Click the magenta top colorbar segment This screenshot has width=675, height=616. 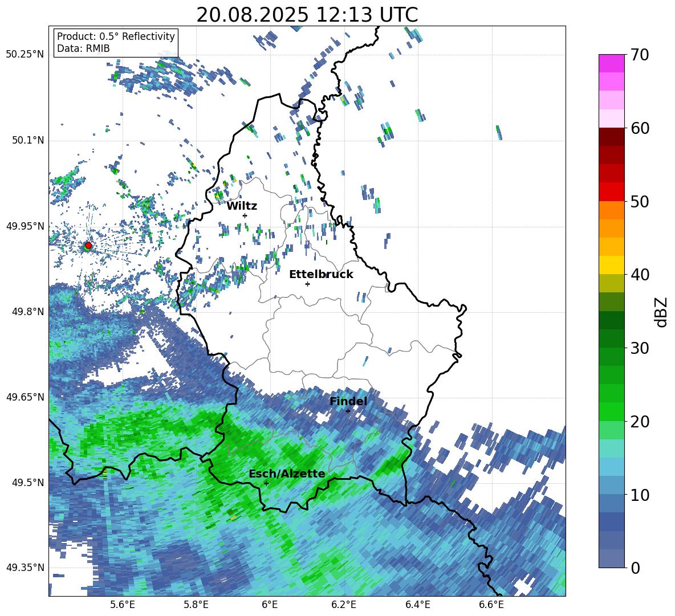point(611,63)
